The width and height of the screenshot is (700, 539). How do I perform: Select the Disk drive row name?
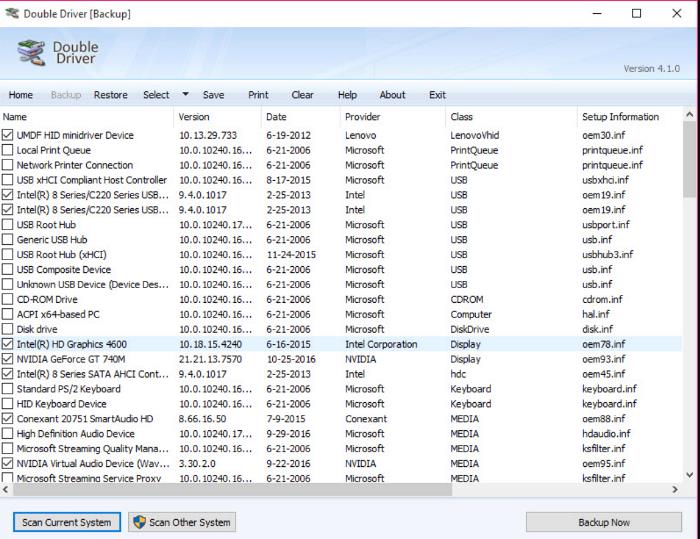[x=37, y=329]
